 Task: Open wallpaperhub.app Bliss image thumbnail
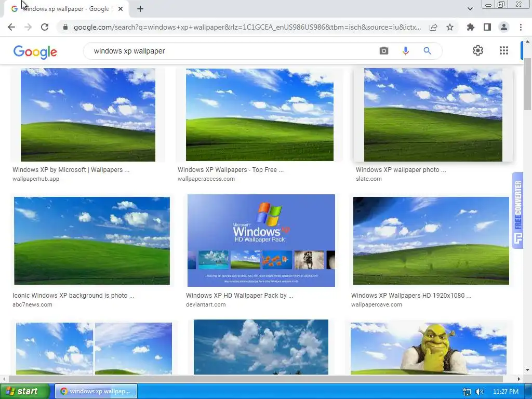[88, 115]
